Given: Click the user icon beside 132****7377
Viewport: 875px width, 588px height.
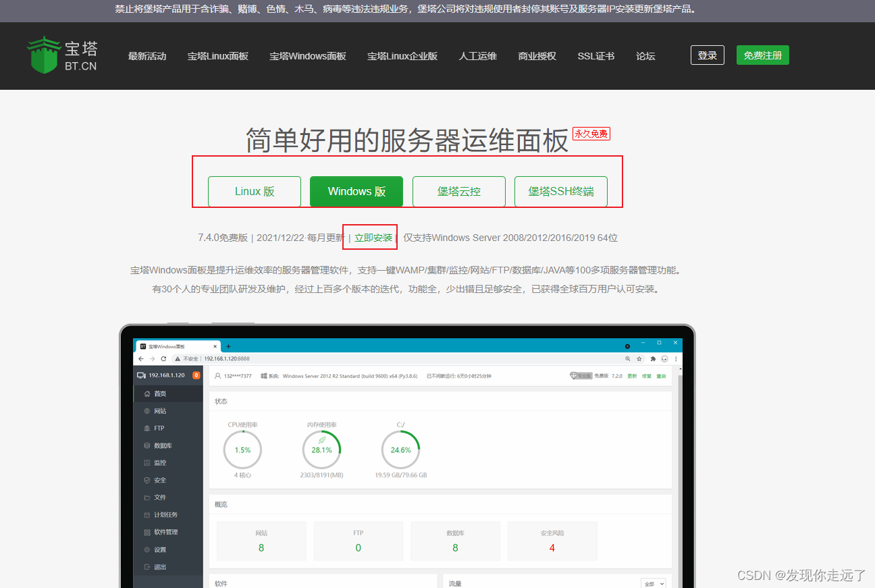Looking at the screenshot, I should point(218,375).
